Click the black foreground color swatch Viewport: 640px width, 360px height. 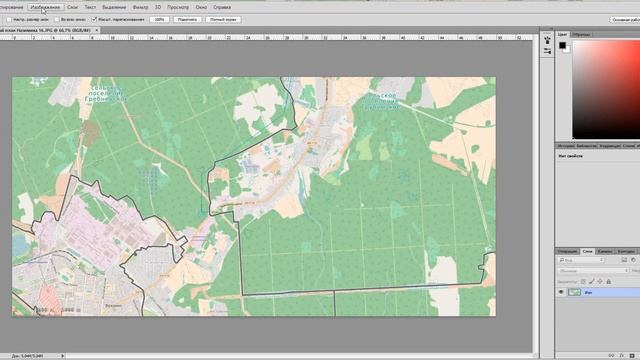[x=562, y=45]
